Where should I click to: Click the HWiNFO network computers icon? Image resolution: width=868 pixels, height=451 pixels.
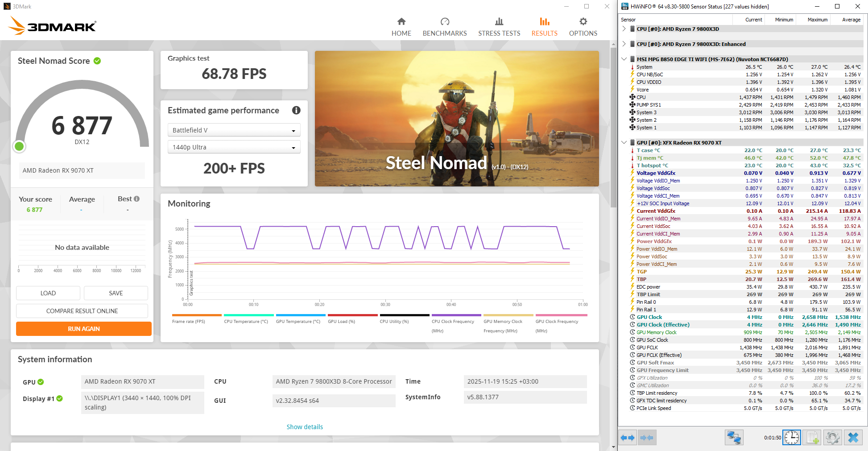tap(734, 438)
